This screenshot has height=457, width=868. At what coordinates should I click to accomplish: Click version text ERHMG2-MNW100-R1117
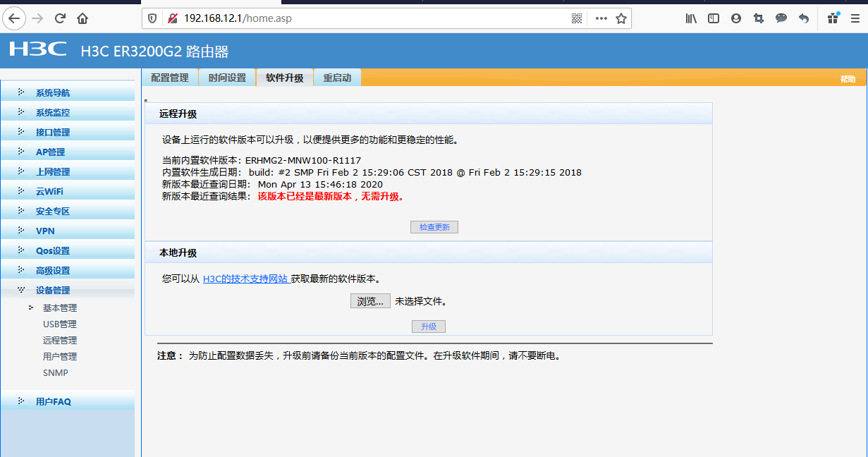click(x=303, y=161)
